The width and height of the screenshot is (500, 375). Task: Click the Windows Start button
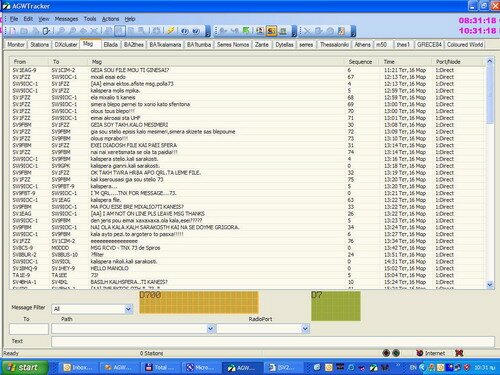(x=23, y=367)
